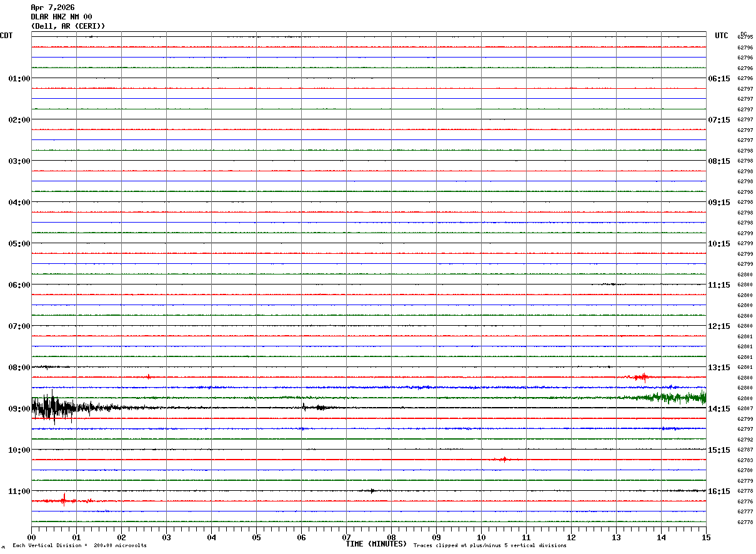The image size is (756, 554).
Task: Click the 09 minute axis tick label
Action: [x=436, y=538]
